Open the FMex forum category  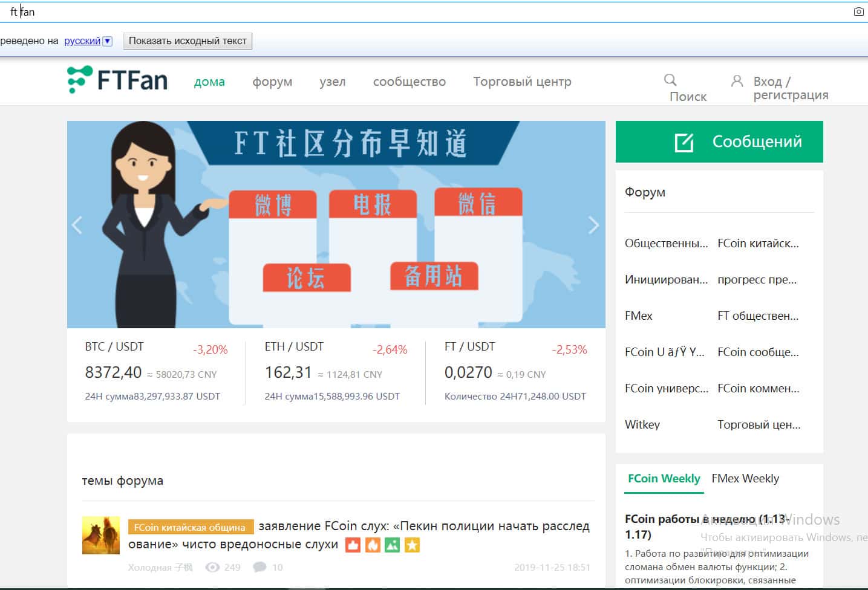[639, 316]
